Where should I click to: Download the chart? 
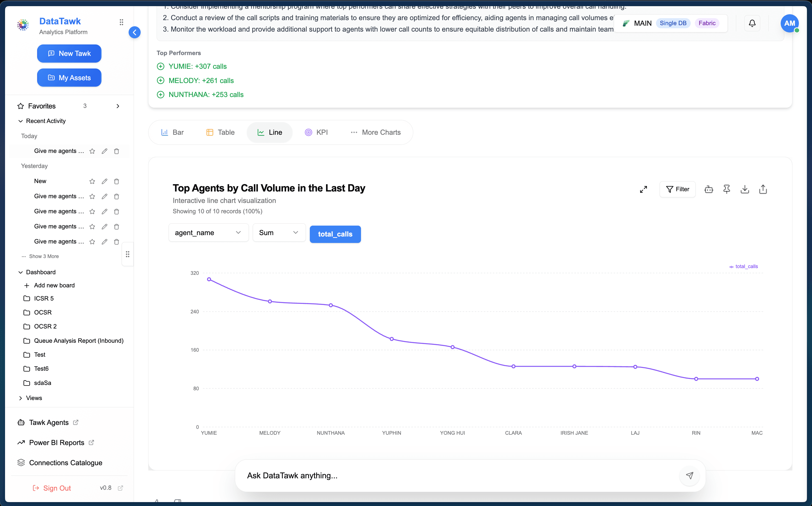coord(744,189)
